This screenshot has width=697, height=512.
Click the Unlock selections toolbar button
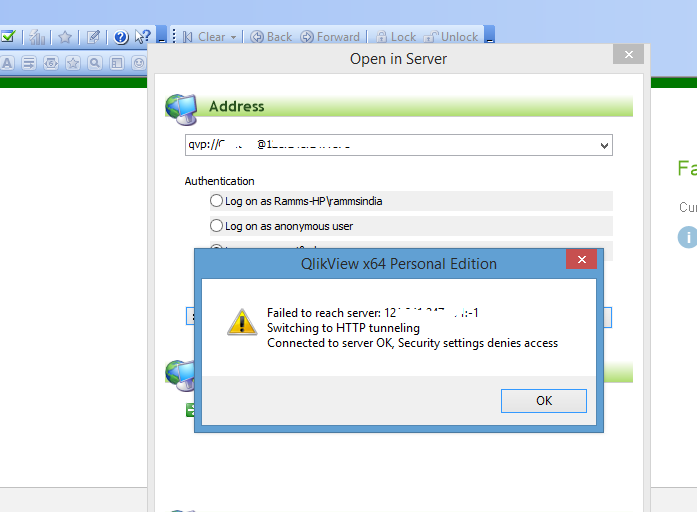click(451, 37)
